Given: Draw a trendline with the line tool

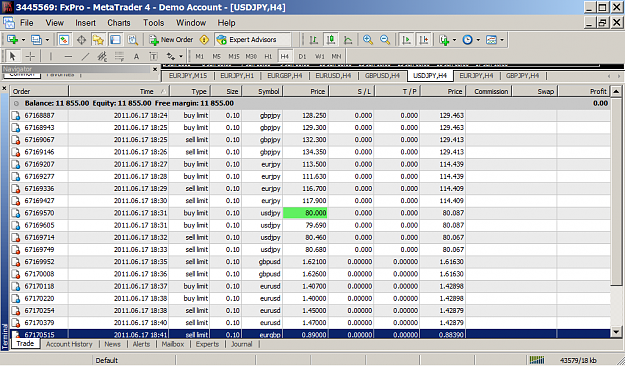Looking at the screenshot, I should click(x=85, y=57).
